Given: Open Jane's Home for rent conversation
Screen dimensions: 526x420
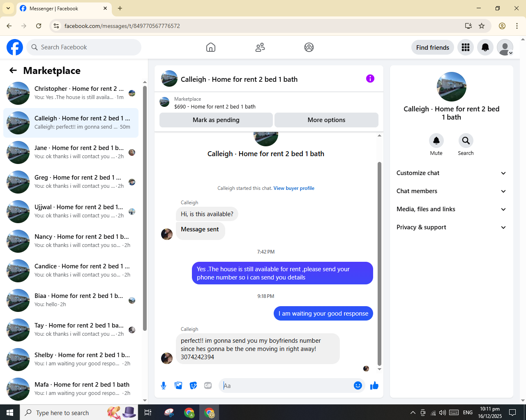Looking at the screenshot, I should pyautogui.click(x=71, y=152).
